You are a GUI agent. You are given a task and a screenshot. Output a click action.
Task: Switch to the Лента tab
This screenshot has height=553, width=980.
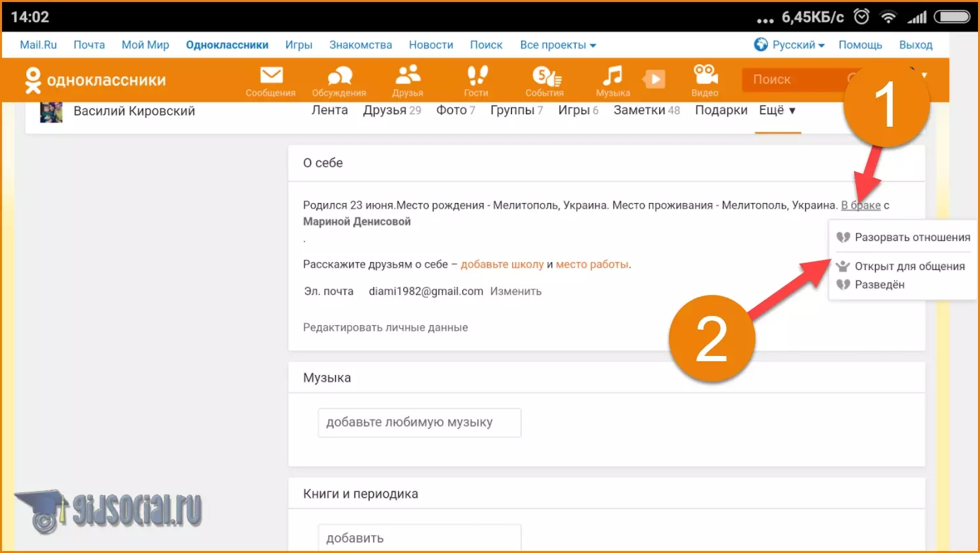330,110
